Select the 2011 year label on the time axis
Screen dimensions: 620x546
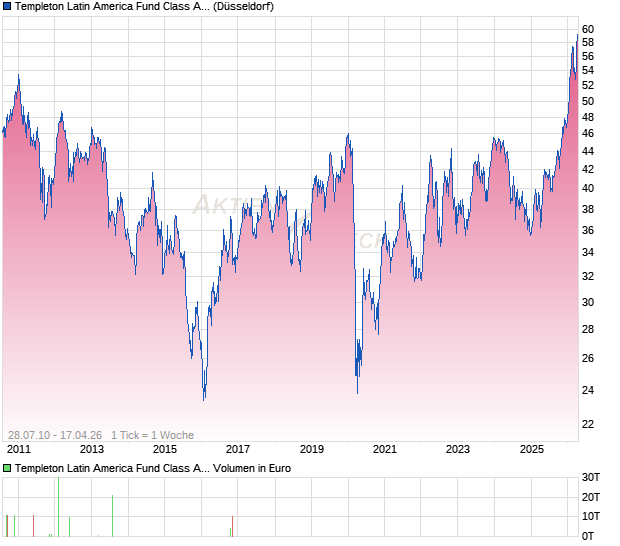point(18,450)
